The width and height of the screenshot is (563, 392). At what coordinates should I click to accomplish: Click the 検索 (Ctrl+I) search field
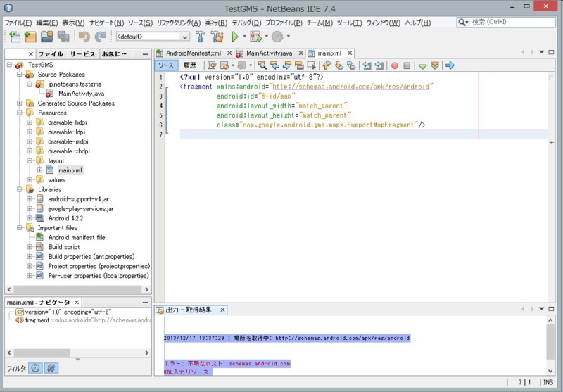click(x=513, y=23)
